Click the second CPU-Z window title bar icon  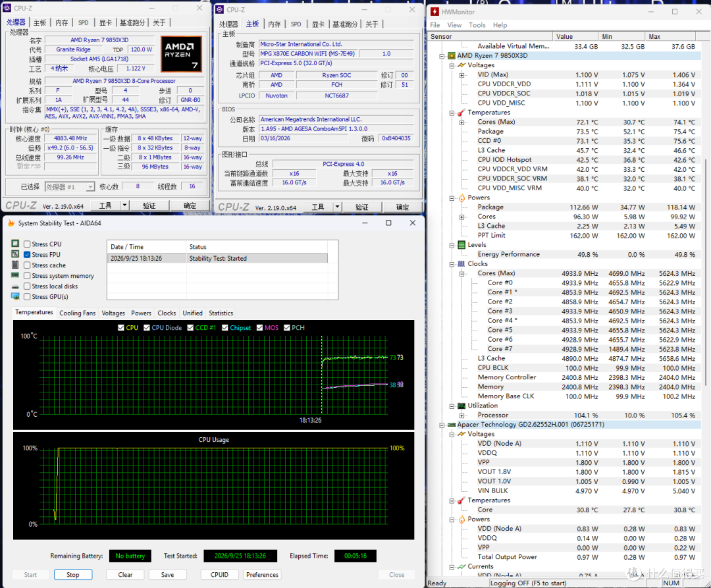point(219,9)
